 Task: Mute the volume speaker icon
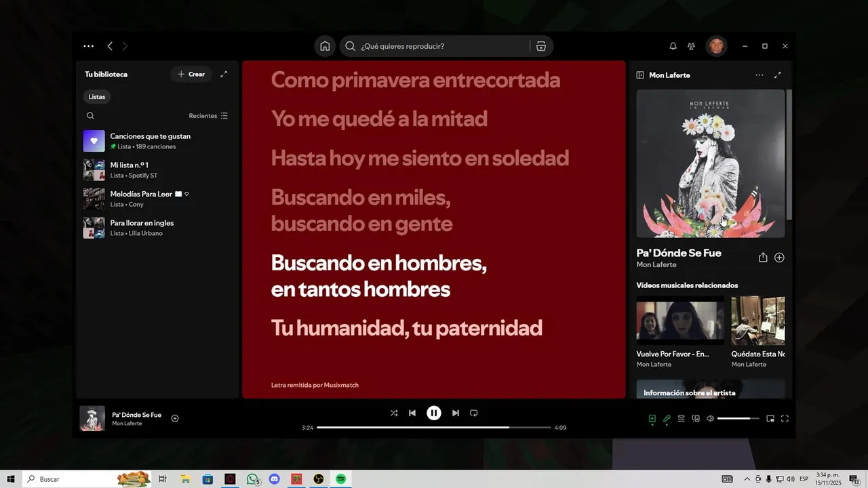point(710,419)
